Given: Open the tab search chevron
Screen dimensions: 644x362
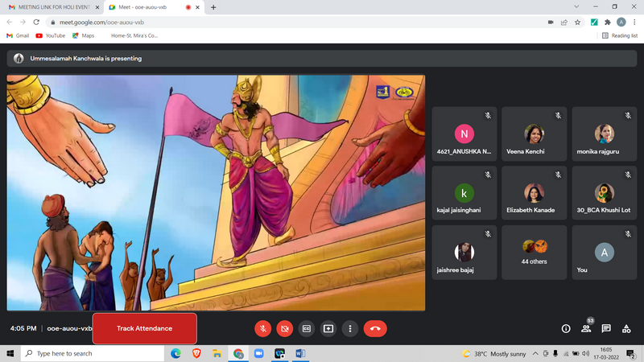Looking at the screenshot, I should [x=576, y=6].
